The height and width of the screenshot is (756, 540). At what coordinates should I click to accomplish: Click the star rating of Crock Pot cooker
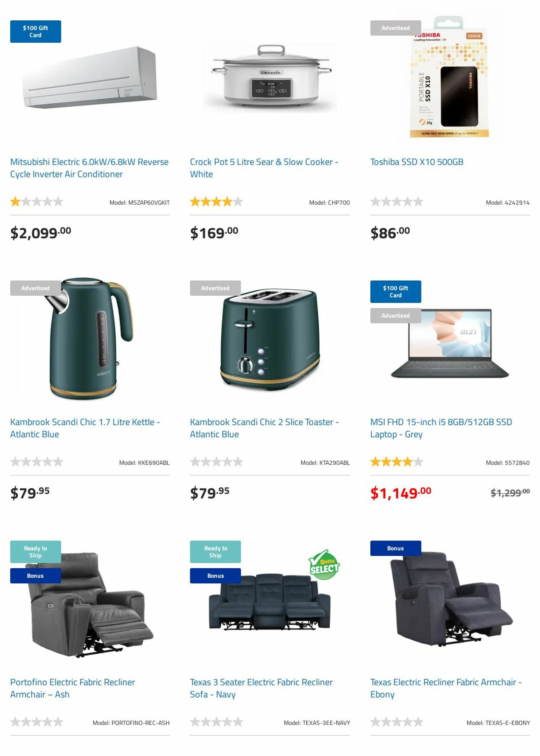pos(216,202)
